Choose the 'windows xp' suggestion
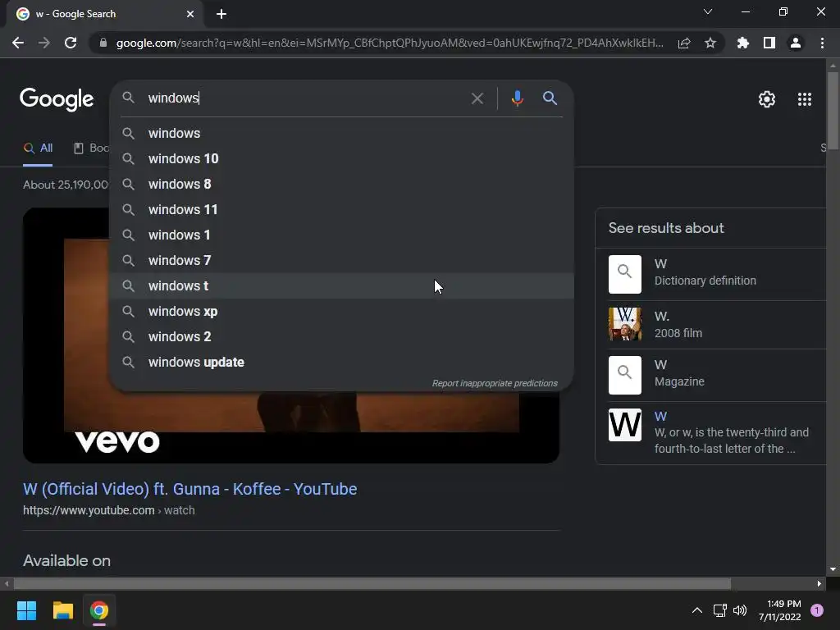840x630 pixels. coord(342,311)
